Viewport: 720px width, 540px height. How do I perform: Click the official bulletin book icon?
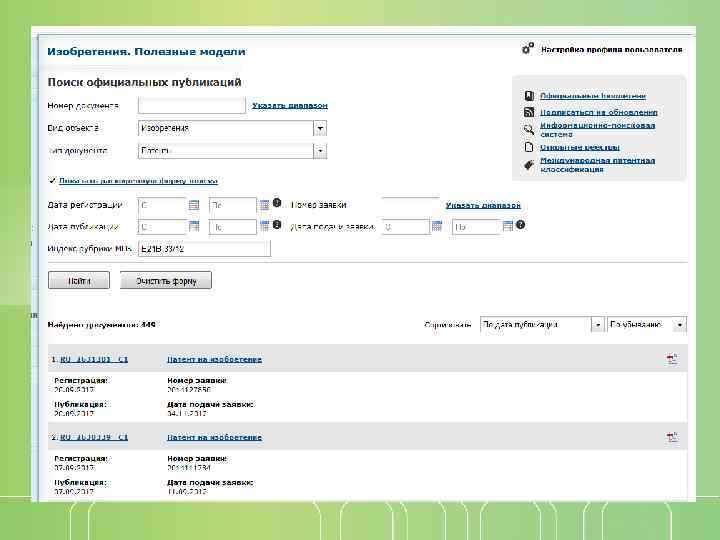[x=529, y=96]
